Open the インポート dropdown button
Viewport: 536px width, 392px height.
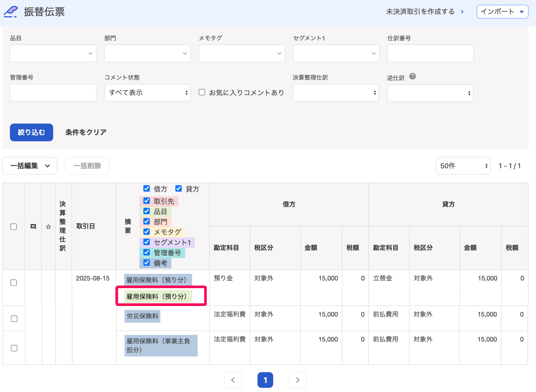coord(502,12)
